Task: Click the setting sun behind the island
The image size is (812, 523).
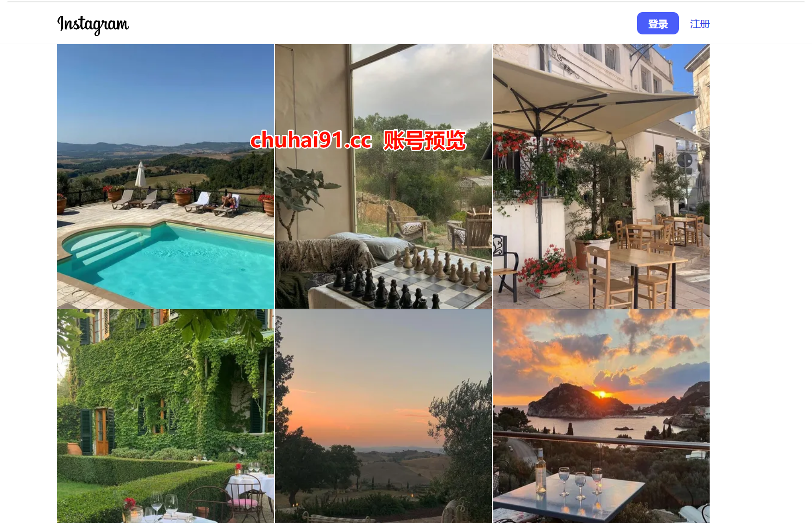Action: click(602, 394)
